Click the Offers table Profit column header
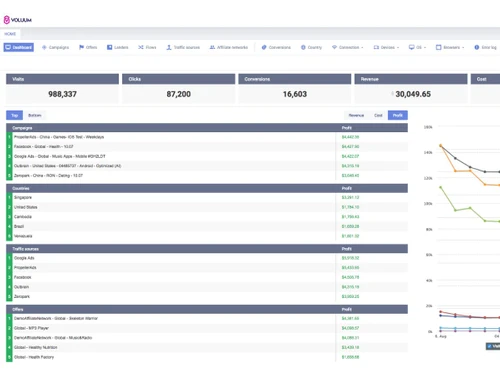The height and width of the screenshot is (375, 500). [347, 309]
